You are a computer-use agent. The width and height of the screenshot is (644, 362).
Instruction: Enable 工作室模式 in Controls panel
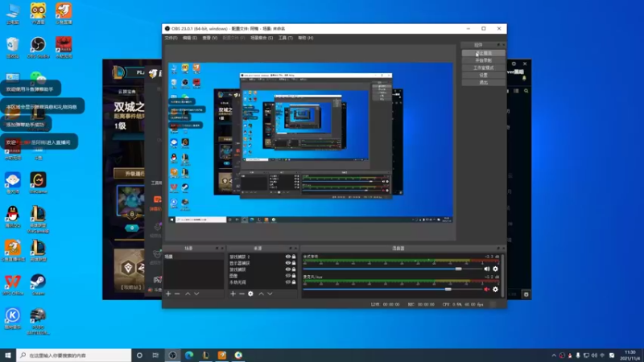click(x=484, y=68)
